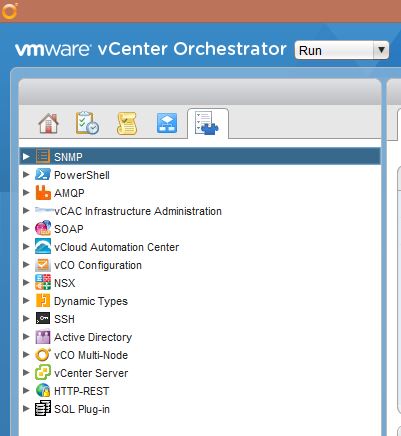Click the NSX plug-in icon
Screen dimensions: 401x436
coord(43,283)
